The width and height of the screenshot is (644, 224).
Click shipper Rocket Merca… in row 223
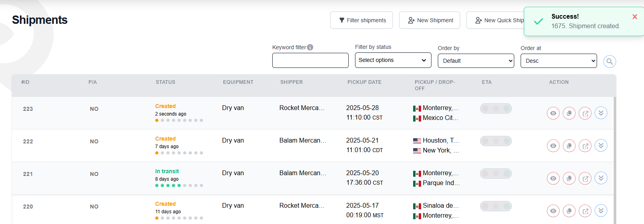[302, 108]
